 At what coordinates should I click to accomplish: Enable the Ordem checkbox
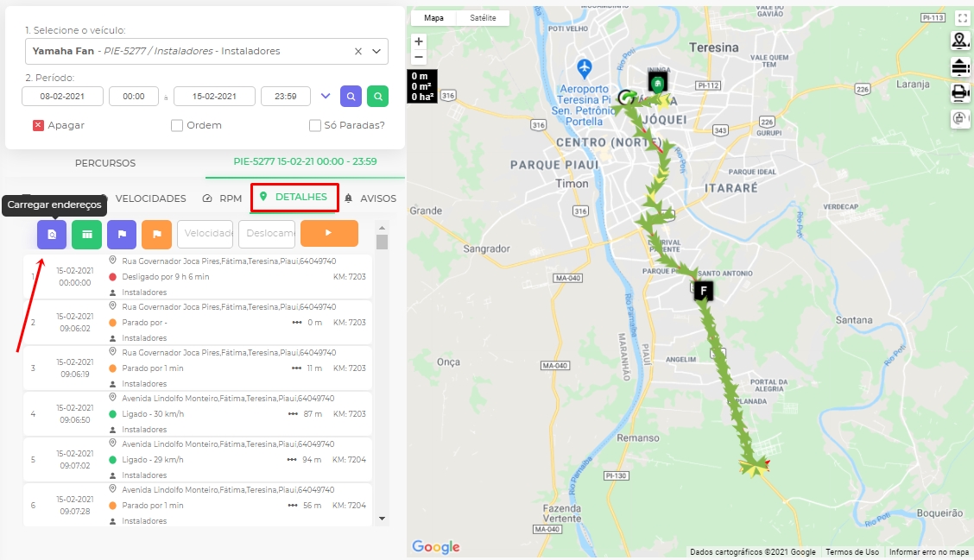(177, 125)
